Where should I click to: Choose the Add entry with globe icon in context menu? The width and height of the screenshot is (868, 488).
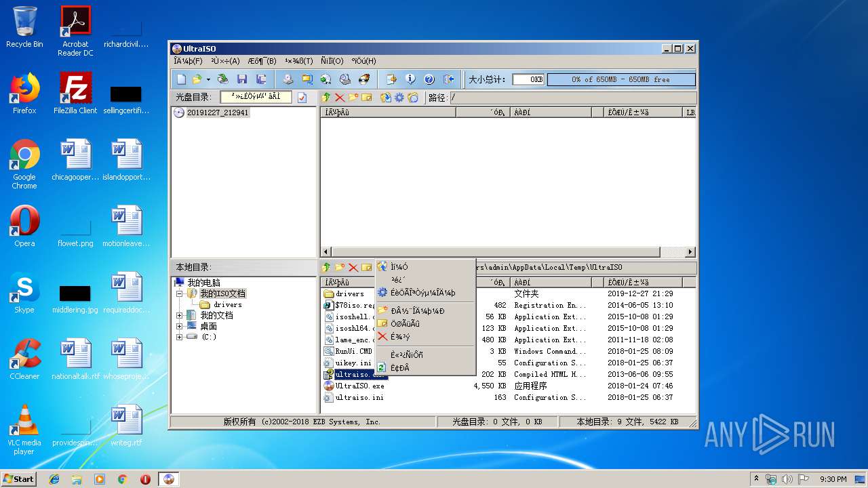pyautogui.click(x=425, y=267)
